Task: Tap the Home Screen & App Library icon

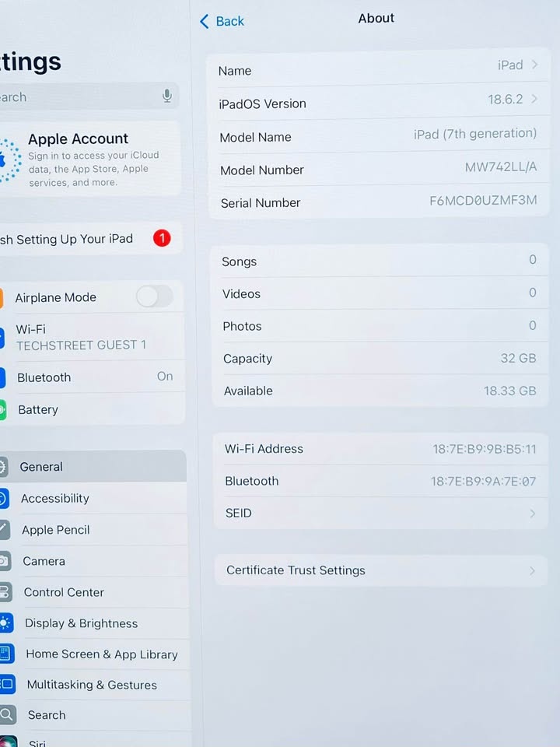Action: 6,654
